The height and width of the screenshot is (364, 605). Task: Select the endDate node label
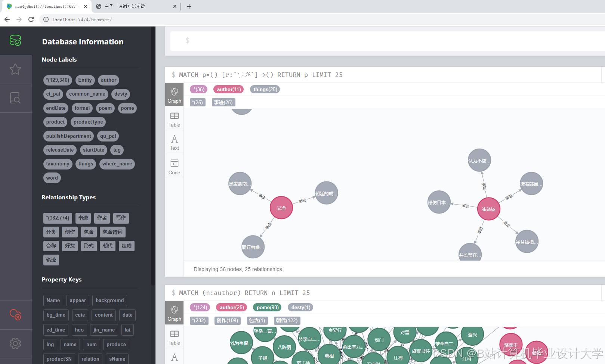point(56,108)
